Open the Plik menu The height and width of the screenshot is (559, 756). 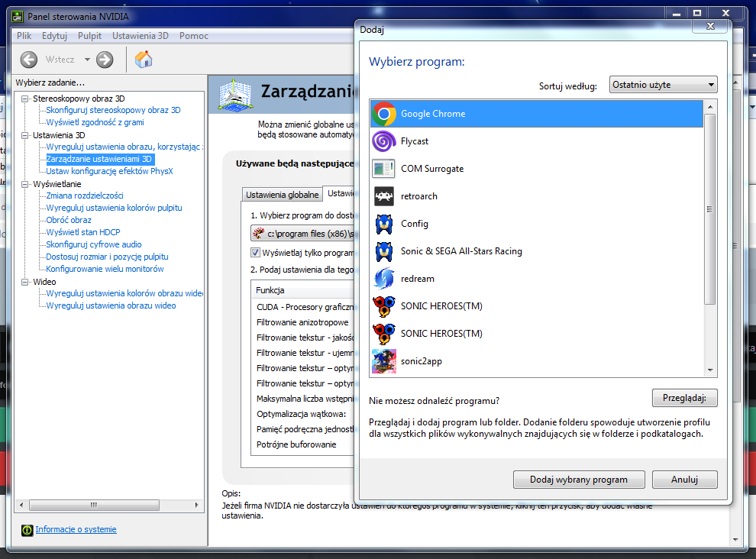click(x=24, y=36)
